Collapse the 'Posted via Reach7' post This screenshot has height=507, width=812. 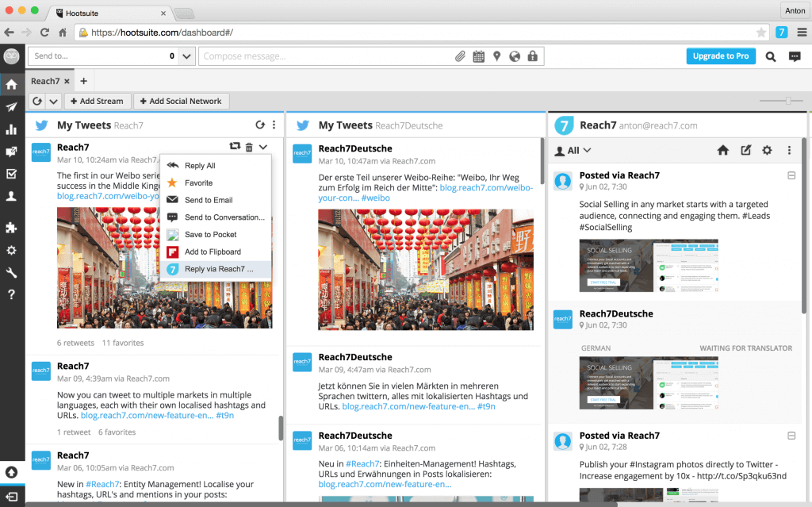click(x=791, y=175)
